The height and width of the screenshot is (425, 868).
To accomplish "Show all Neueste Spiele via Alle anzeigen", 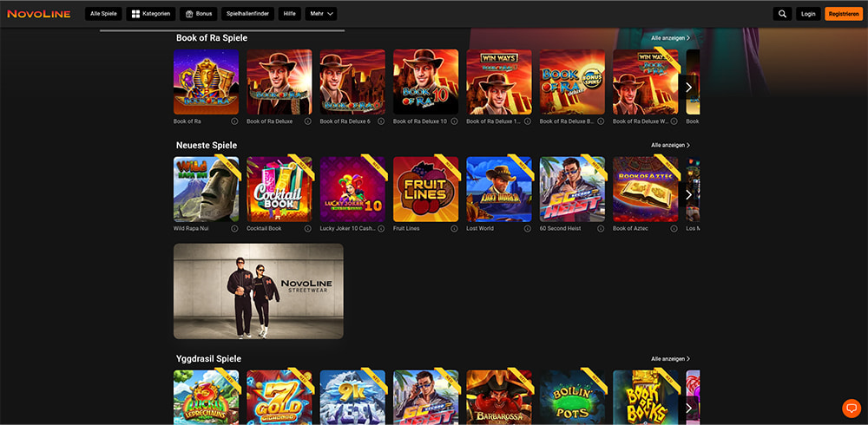I will point(670,145).
